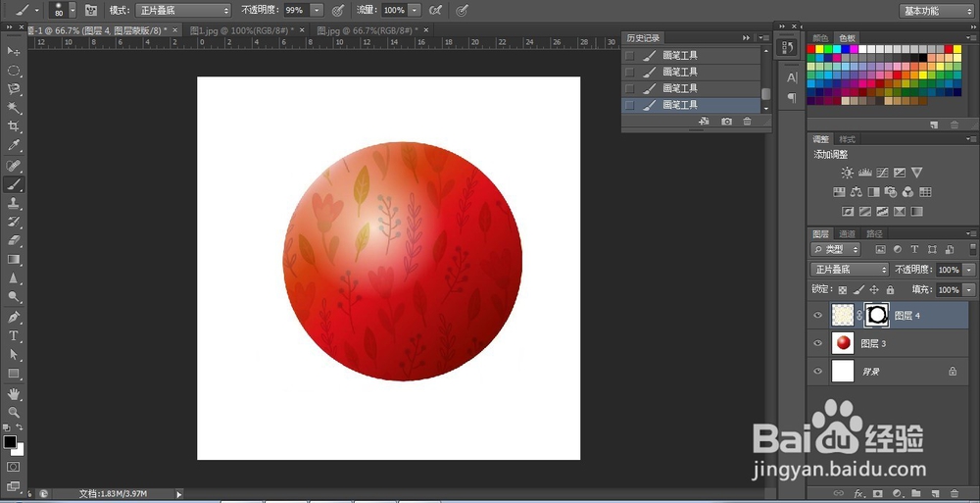The height and width of the screenshot is (503, 980).
Task: Toggle Quick Mask mode
Action: tap(13, 467)
